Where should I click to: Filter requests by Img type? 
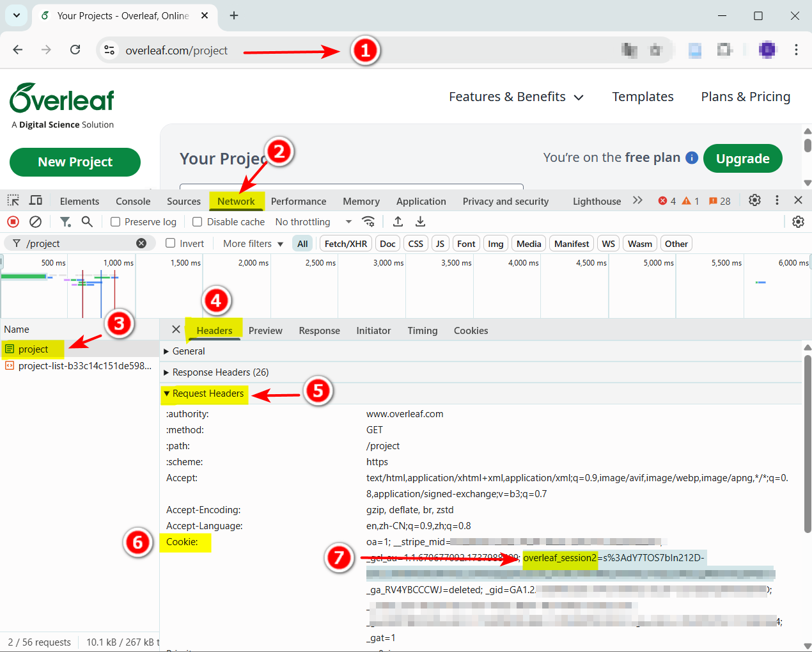496,244
